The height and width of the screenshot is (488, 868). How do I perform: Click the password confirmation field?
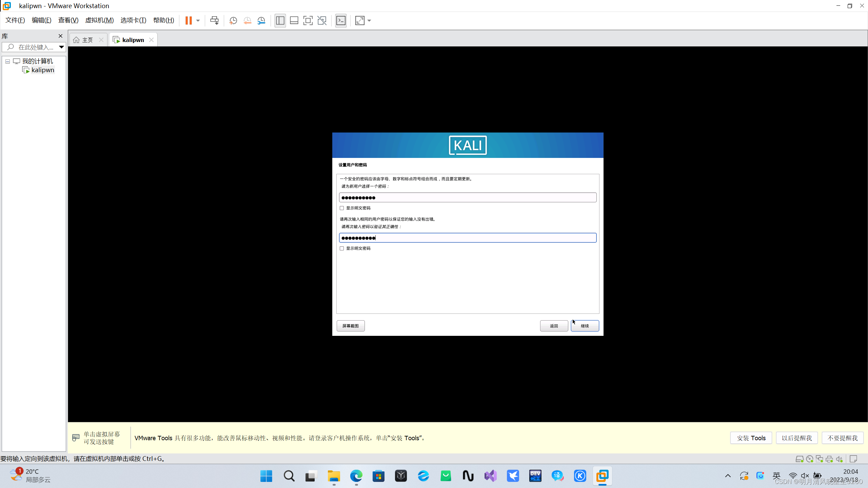468,238
